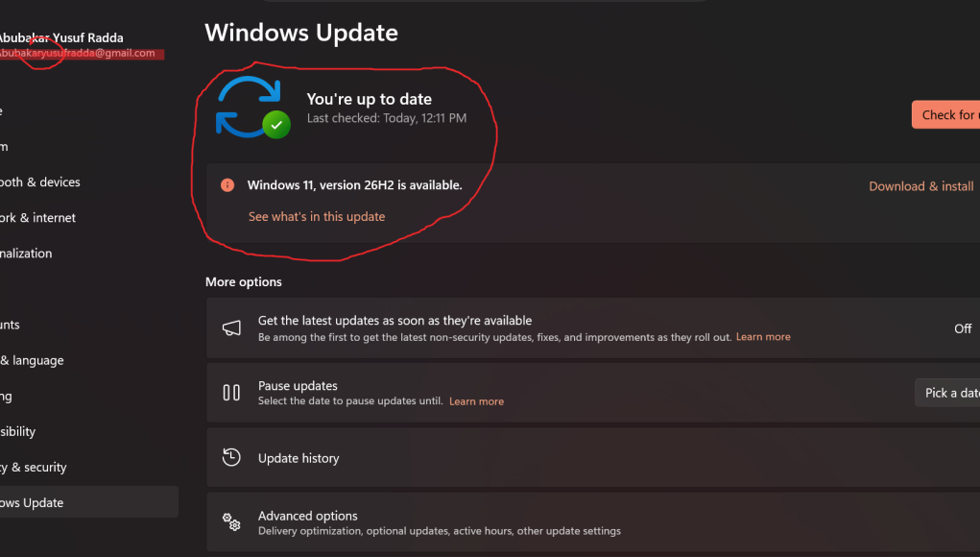Open Learn more link for latest updates
The image size is (980, 557).
pyautogui.click(x=762, y=337)
